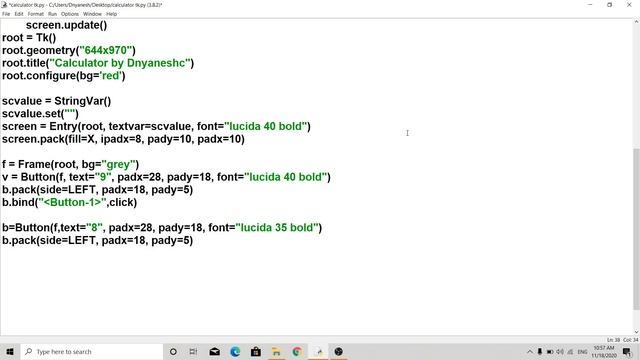Click the 'b=Button(f,text="8"' line
This screenshot has height=360, width=640.
162,228
